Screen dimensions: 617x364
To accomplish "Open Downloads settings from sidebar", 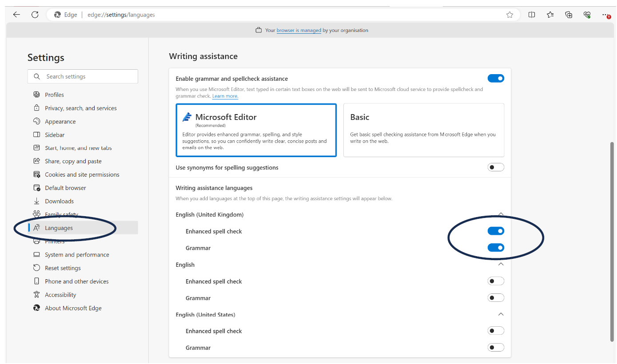I will tap(59, 201).
